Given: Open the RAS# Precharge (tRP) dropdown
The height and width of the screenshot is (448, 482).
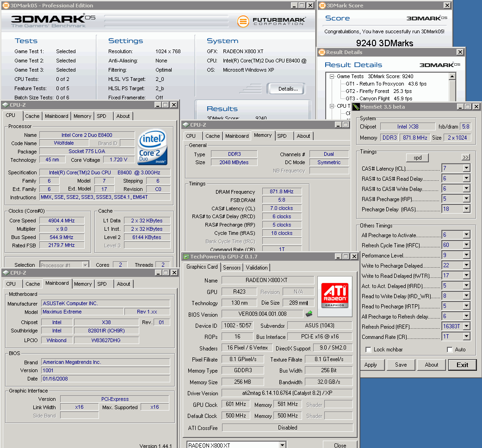Looking at the screenshot, I should pyautogui.click(x=467, y=198).
